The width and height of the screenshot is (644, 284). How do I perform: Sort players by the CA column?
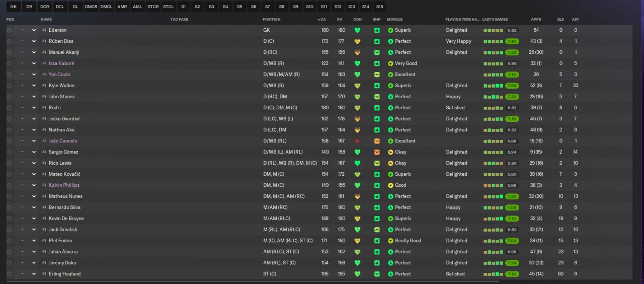click(x=322, y=19)
